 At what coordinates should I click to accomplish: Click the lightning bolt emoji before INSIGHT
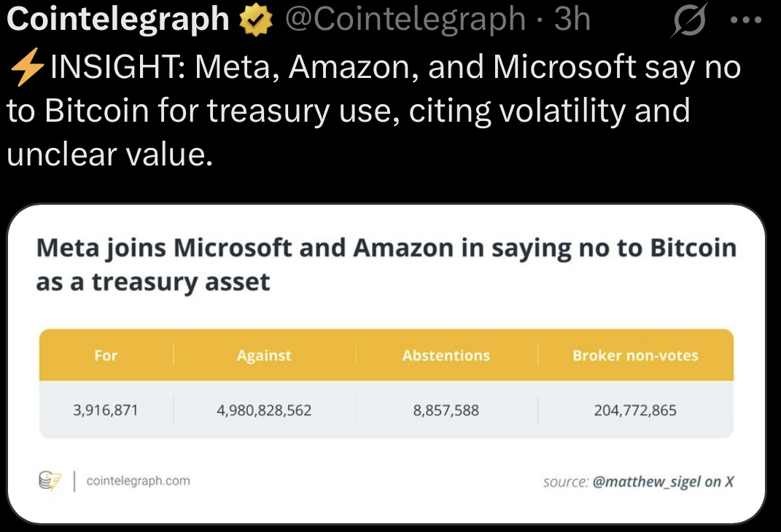[26, 67]
